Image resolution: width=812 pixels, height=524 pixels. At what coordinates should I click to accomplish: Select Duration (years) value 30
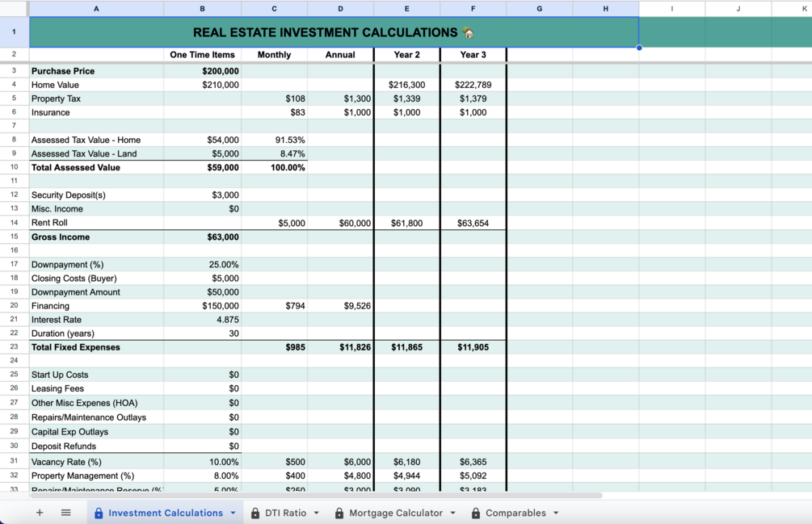[203, 333]
